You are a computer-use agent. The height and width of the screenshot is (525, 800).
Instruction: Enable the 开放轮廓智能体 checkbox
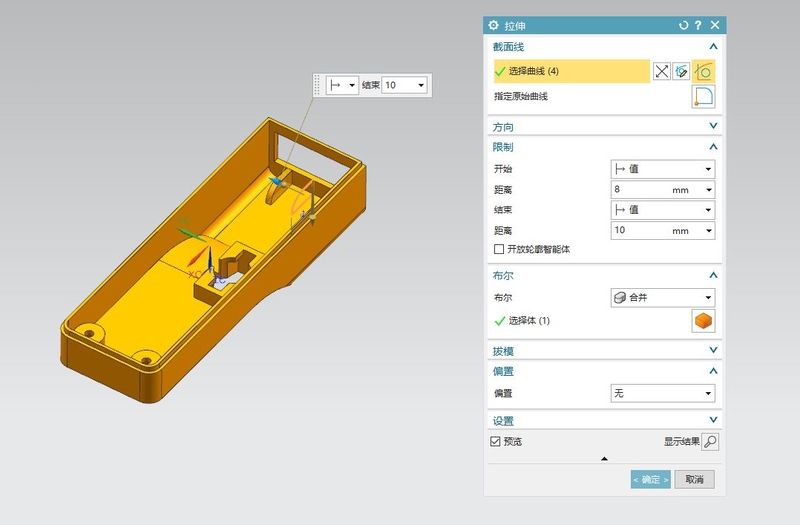[x=499, y=249]
